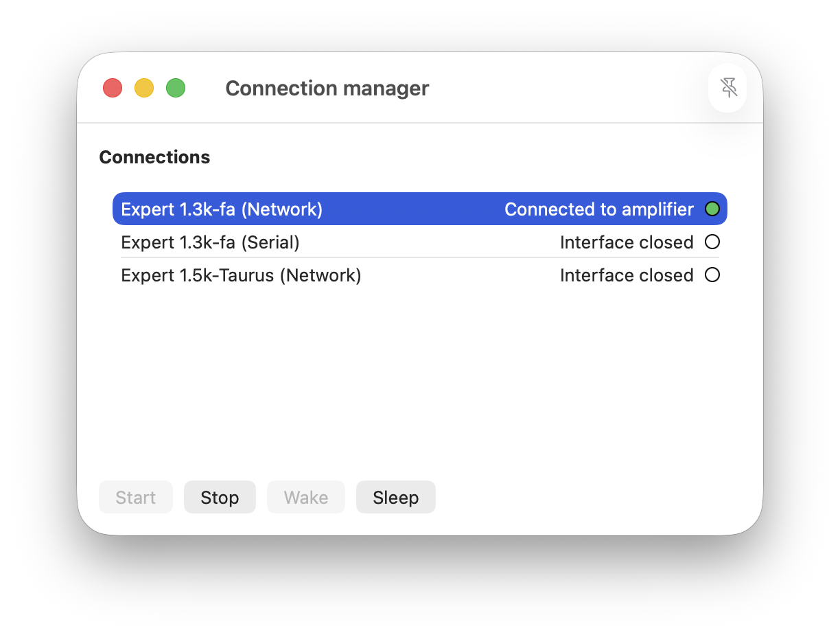840x637 pixels.
Task: Minimize the window with yellow button
Action: click(144, 88)
